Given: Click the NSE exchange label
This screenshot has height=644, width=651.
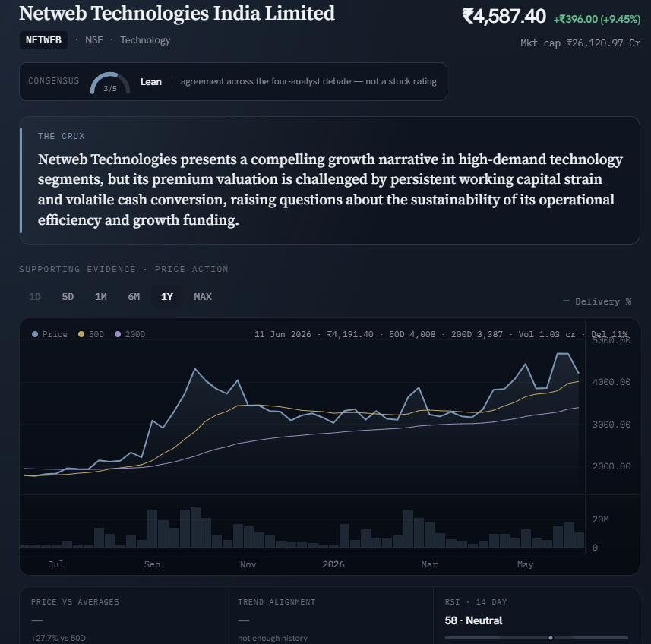Looking at the screenshot, I should 94,40.
